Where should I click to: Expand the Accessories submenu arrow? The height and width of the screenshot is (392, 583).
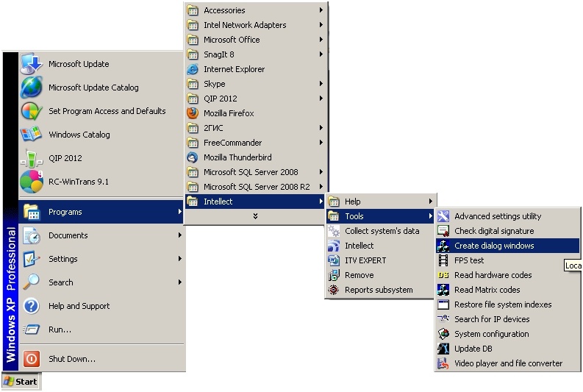[321, 10]
